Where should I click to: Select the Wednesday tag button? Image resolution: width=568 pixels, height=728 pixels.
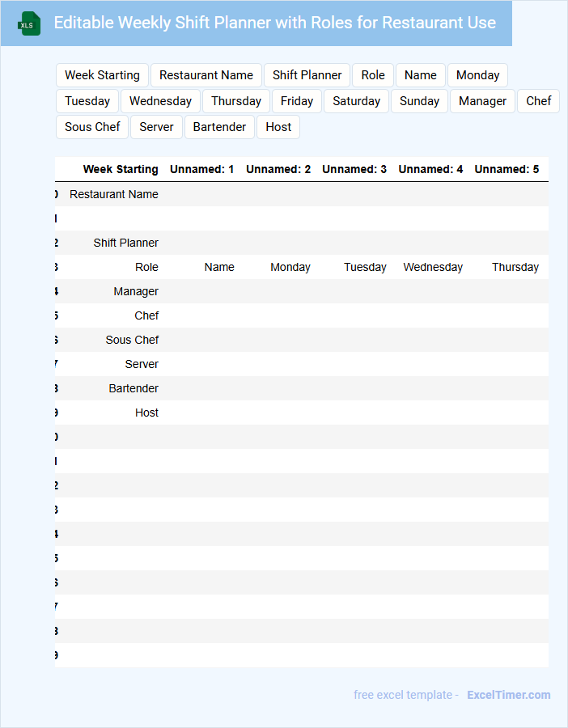160,101
